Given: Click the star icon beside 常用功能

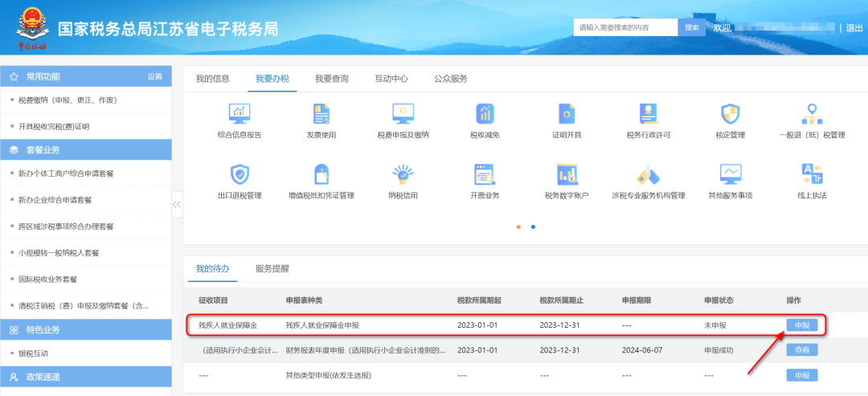Looking at the screenshot, I should click(14, 76).
